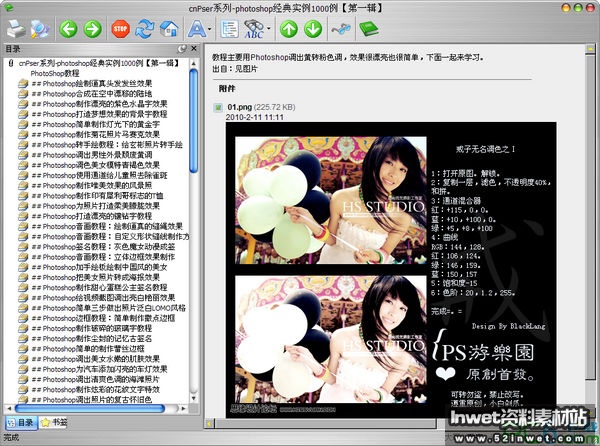
Task: Click the 附件 attachment heading text
Action: (x=227, y=89)
